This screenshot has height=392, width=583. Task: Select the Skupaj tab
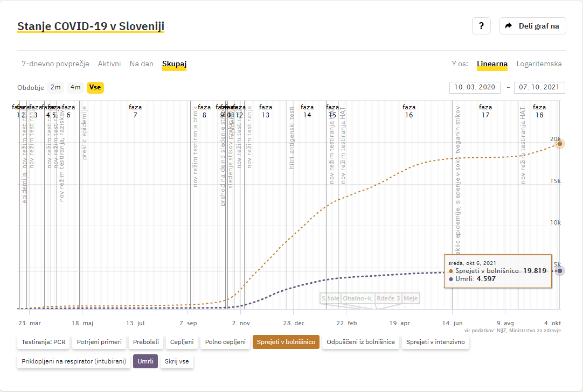[x=174, y=64]
